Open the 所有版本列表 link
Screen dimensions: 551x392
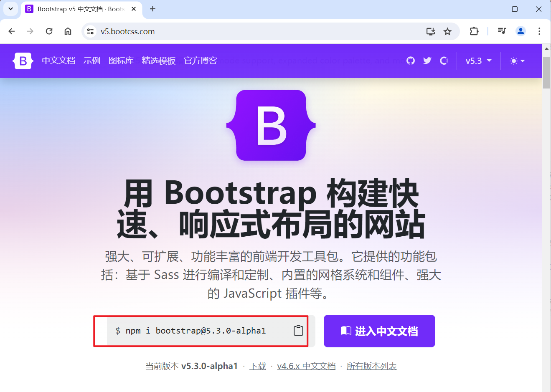(x=372, y=366)
